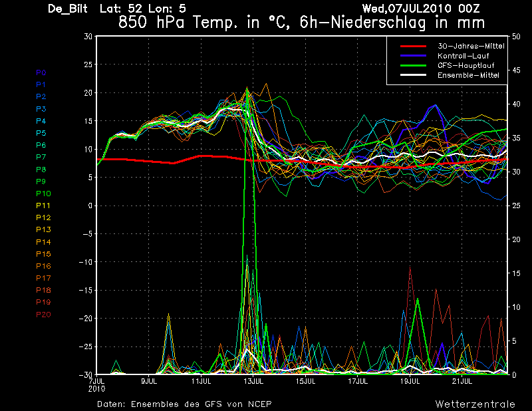
Task: Click the 30 temperature axis value
Action: click(88, 37)
